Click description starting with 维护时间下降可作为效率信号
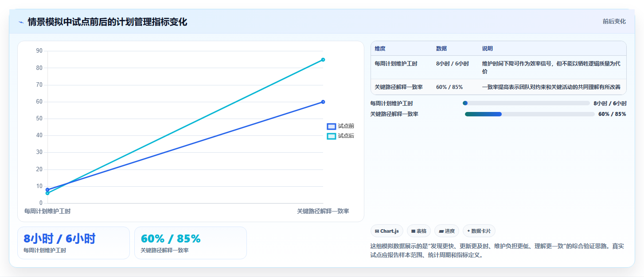644x277 pixels. 551,68
